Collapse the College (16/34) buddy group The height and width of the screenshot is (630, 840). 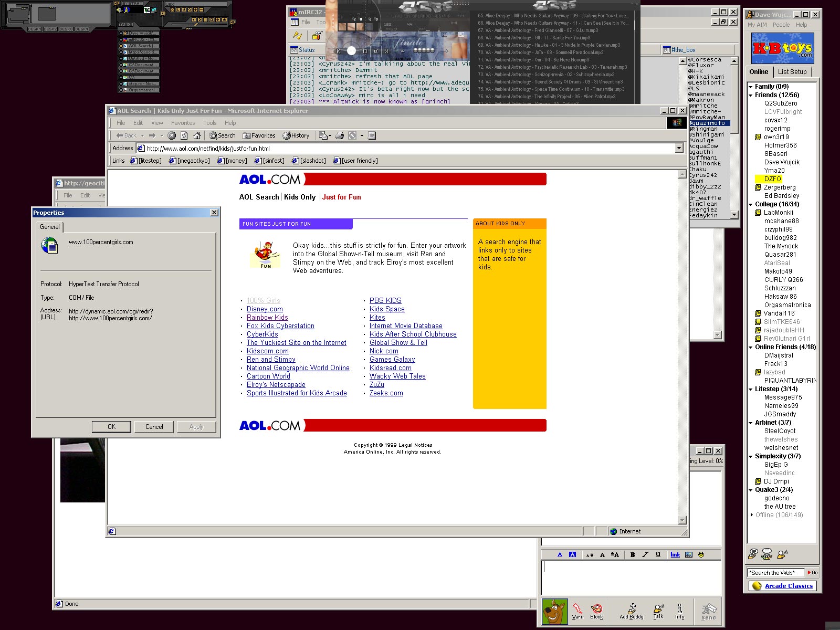point(751,204)
